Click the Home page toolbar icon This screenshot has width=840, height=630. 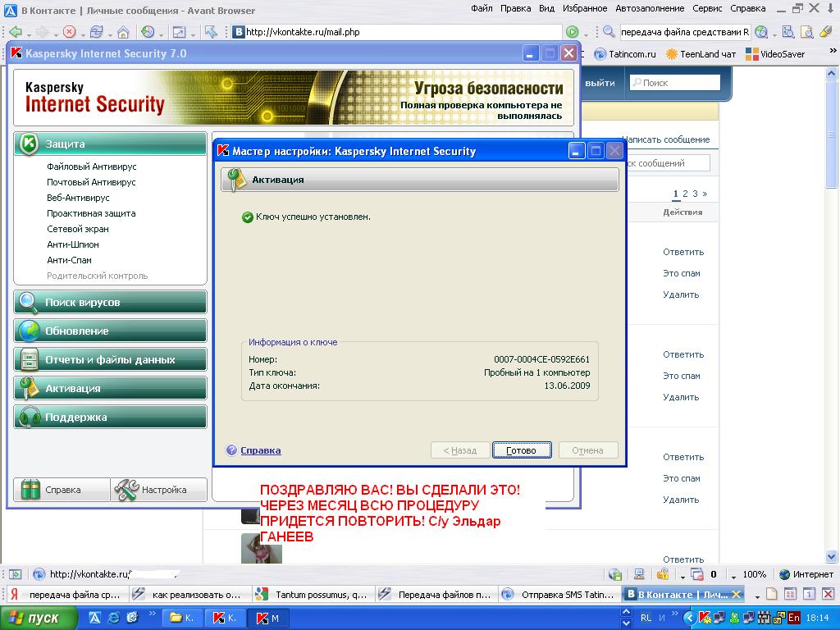(123, 32)
